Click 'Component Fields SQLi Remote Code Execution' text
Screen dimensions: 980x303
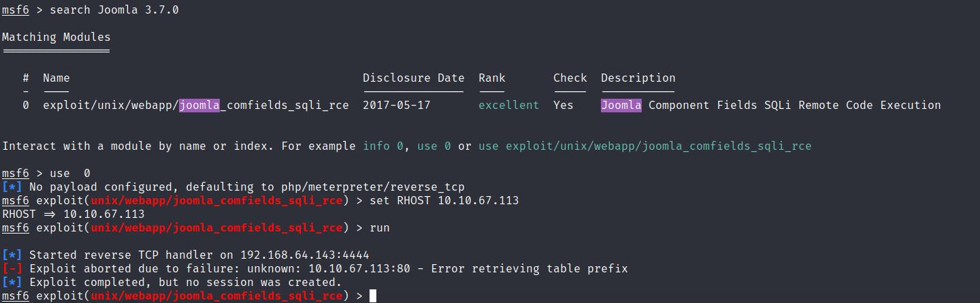click(795, 106)
